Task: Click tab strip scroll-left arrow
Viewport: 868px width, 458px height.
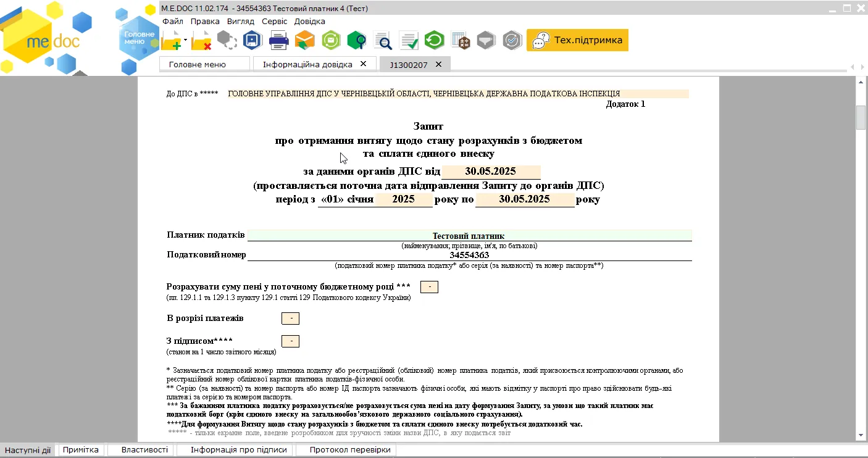Action: 853,67
